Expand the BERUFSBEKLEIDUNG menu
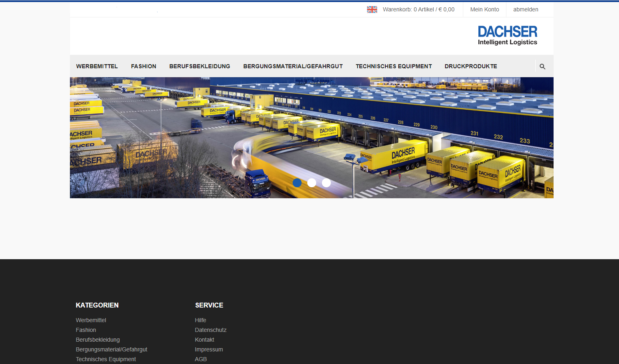Screen dimensions: 619x364 click(x=200, y=66)
